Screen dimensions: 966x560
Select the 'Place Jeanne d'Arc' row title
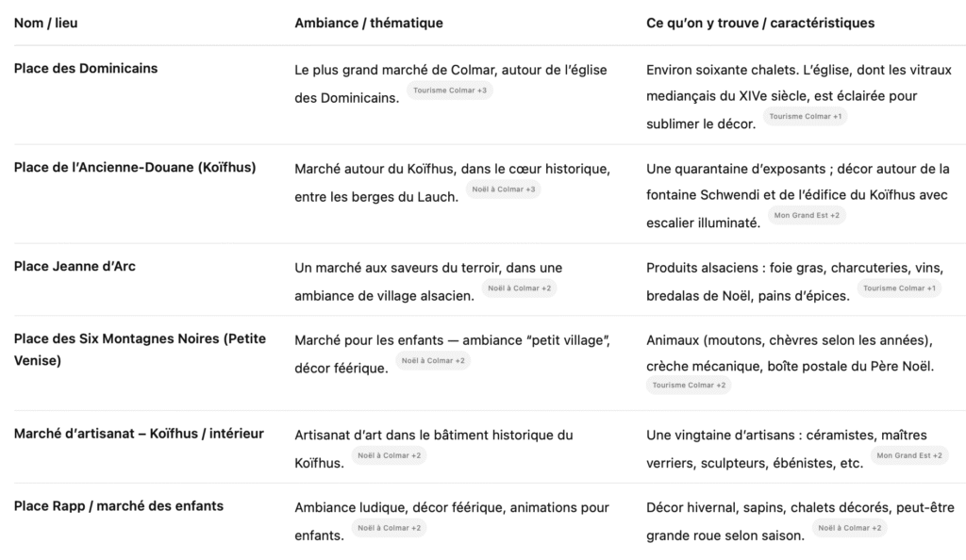[75, 267]
